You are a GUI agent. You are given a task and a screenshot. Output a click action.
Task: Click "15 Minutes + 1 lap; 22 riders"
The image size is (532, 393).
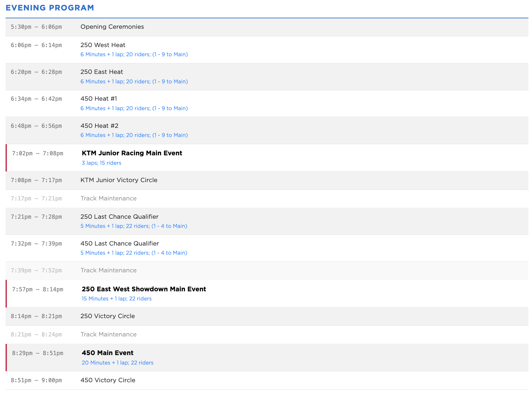tap(116, 299)
